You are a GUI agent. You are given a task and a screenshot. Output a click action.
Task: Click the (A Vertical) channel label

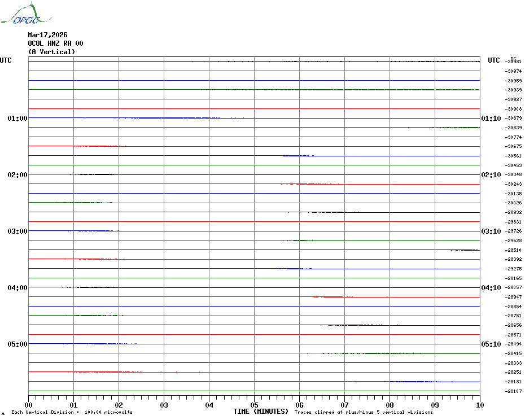[x=51, y=52]
